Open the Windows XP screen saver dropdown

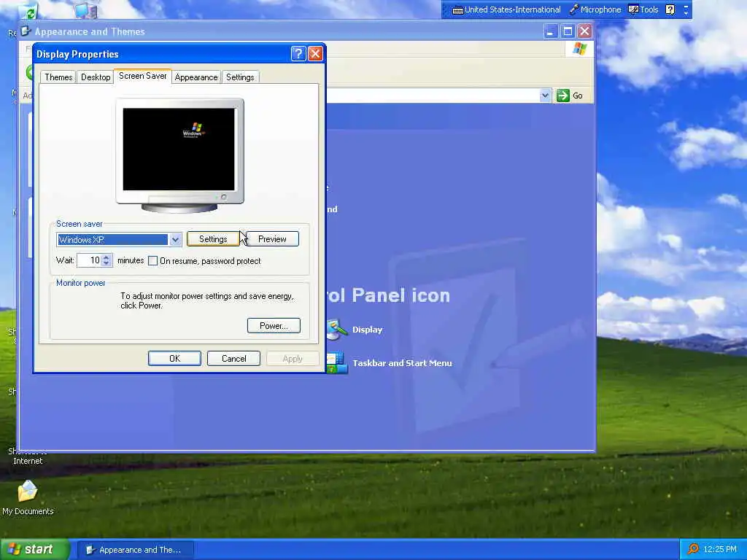point(175,239)
